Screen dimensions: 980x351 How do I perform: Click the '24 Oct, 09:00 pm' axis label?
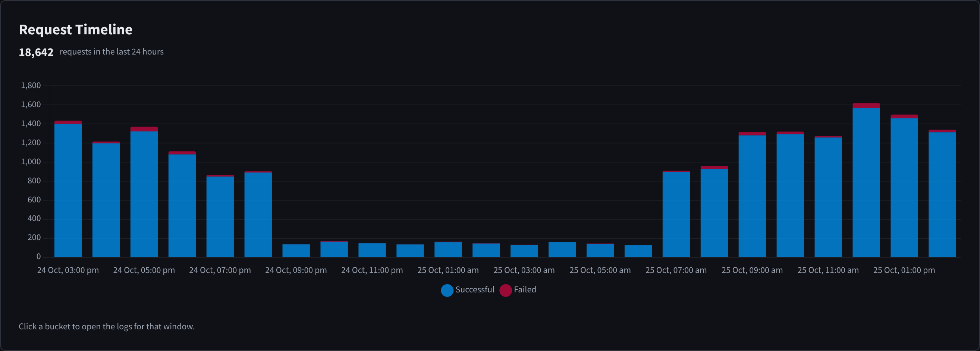(x=296, y=270)
